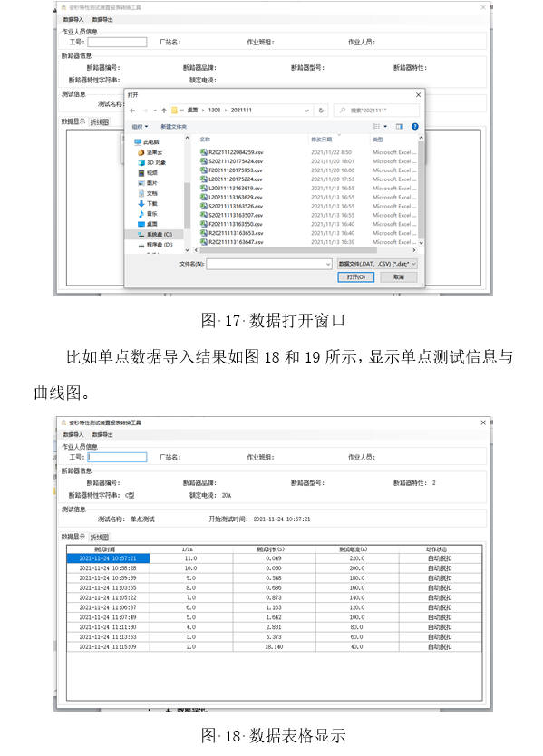Open the view options dropdown arrow

pyautogui.click(x=385, y=126)
